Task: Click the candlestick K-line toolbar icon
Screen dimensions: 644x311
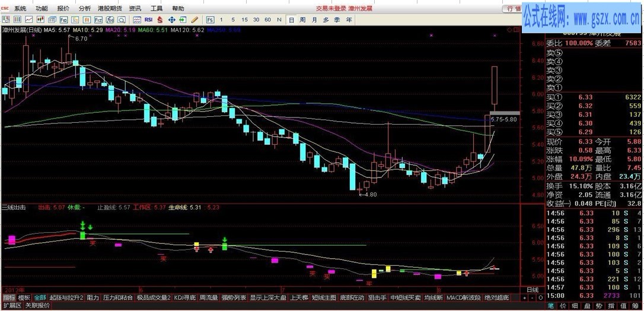Action: pos(40,20)
